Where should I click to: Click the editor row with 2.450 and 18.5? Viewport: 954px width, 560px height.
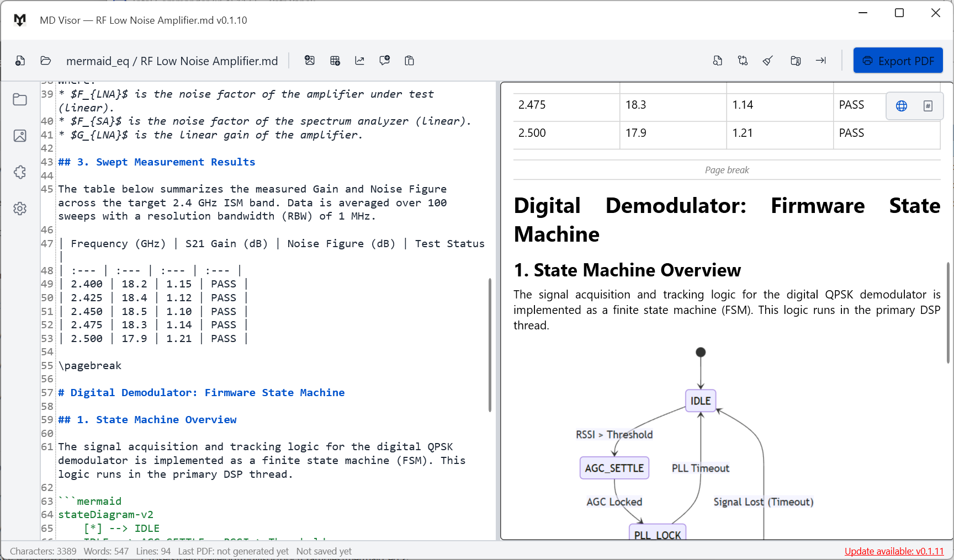(153, 312)
